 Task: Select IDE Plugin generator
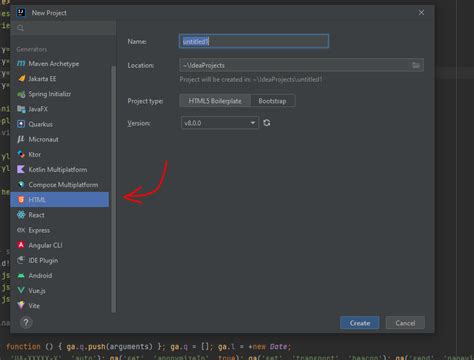point(59,260)
